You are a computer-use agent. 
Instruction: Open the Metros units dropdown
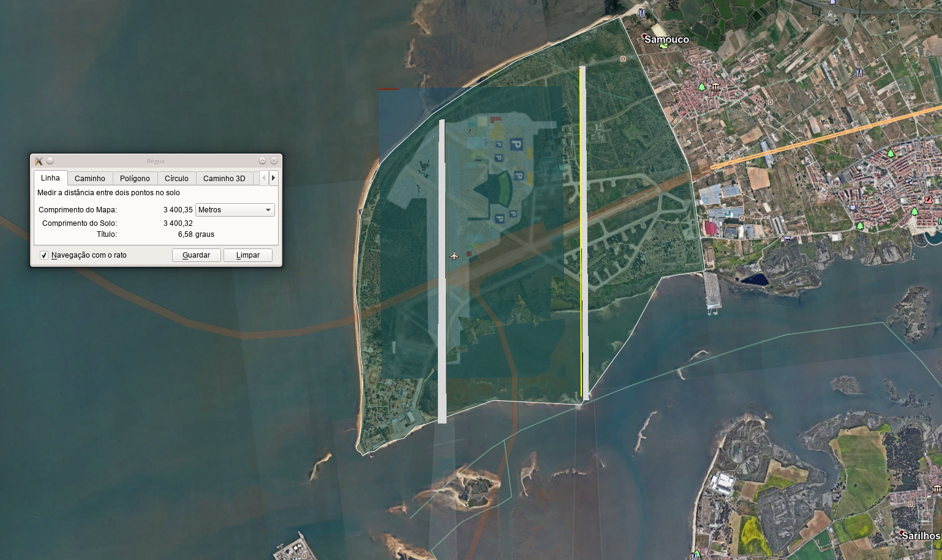[235, 210]
